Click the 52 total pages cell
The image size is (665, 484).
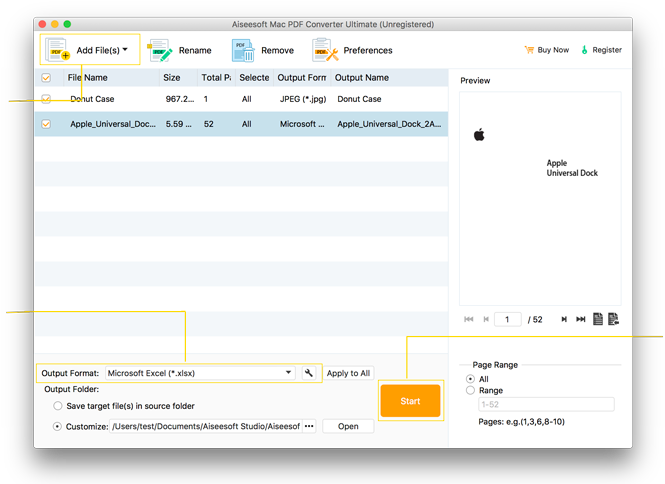click(x=209, y=124)
